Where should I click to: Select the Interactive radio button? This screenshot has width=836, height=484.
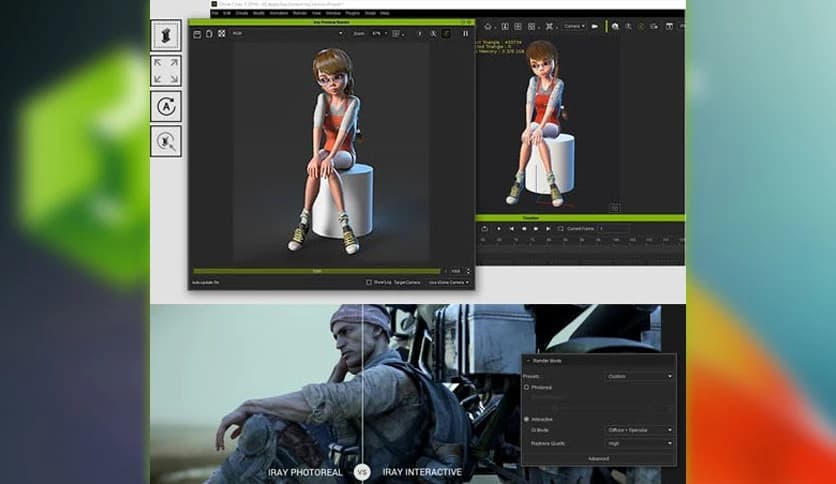(x=526, y=420)
